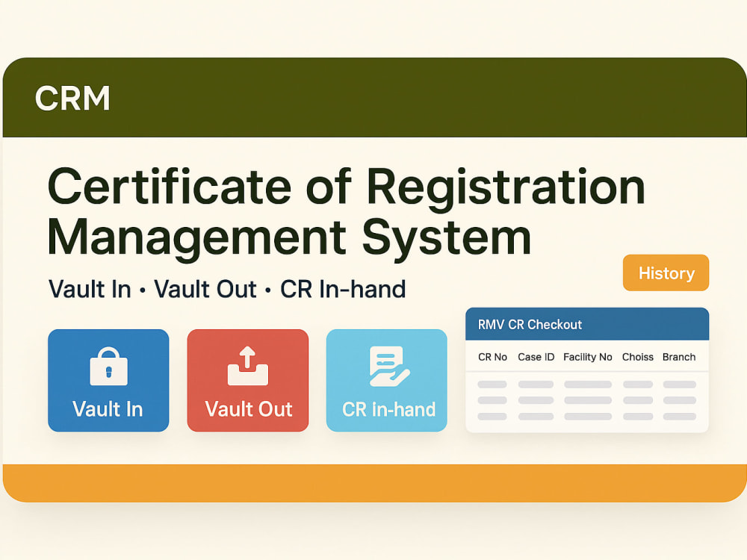
Task: Click the padlock icon on Vault In tile
Action: click(108, 366)
